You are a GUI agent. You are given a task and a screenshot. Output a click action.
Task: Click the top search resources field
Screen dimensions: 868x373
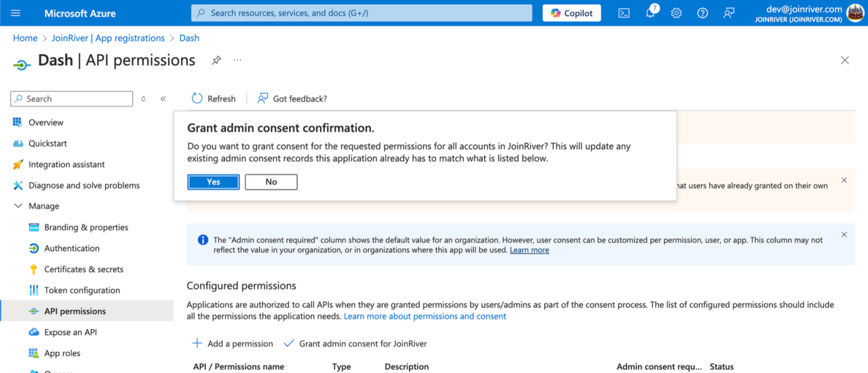[x=362, y=13]
